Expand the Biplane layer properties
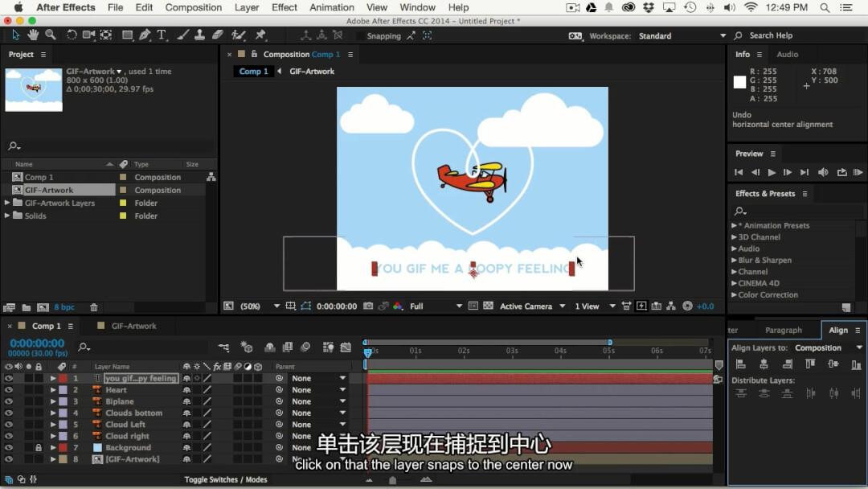The width and height of the screenshot is (868, 489). click(52, 401)
